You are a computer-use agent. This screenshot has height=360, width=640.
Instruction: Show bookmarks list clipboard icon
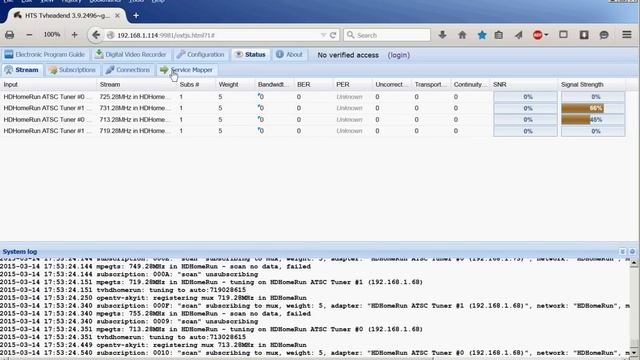pos(498,35)
